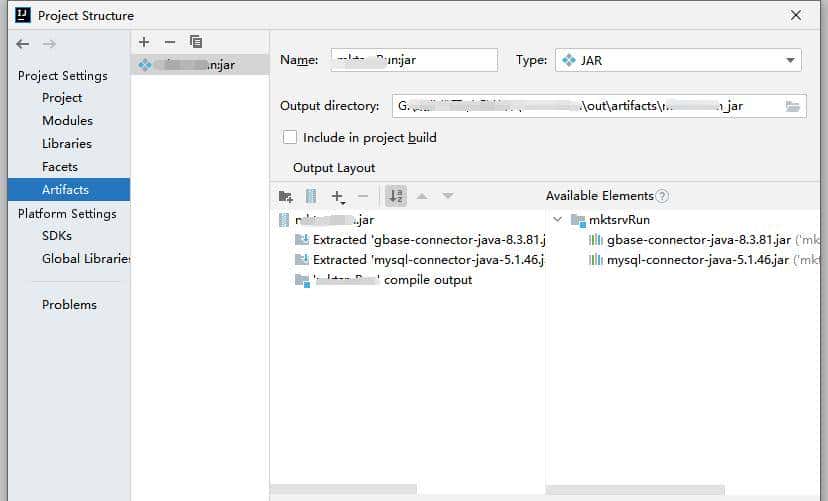Open Modules settings
The width and height of the screenshot is (828, 501).
tap(67, 120)
